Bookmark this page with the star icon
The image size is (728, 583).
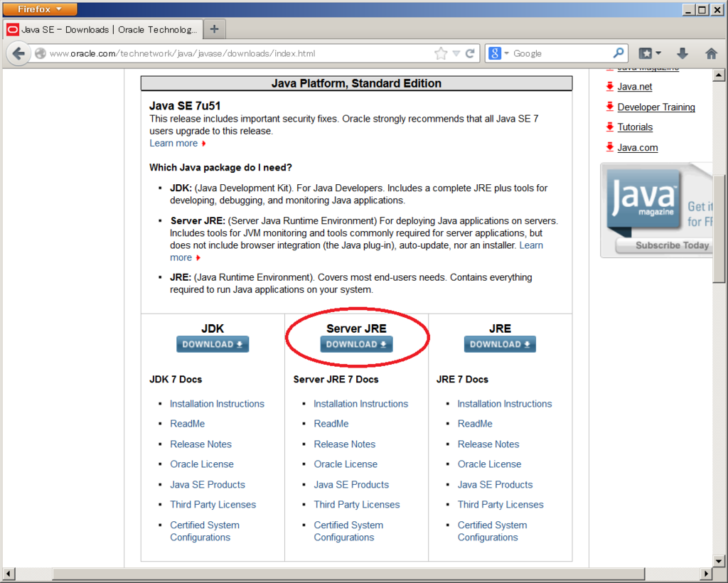(x=440, y=53)
